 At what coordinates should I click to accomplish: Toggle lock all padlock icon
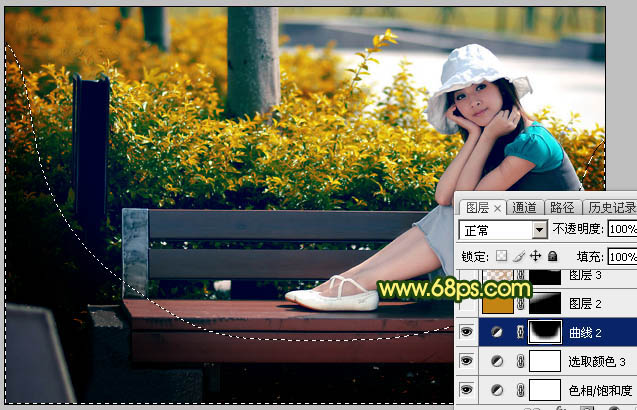click(552, 256)
